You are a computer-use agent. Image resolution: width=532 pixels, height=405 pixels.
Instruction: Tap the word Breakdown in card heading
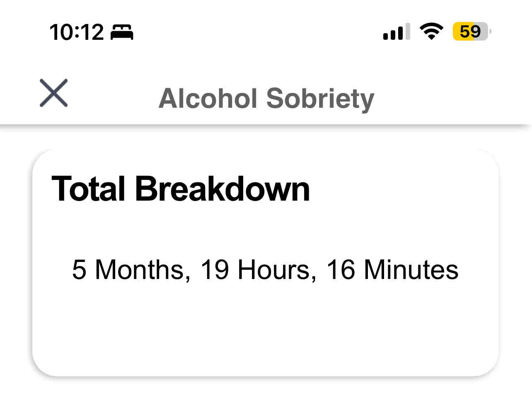click(222, 189)
